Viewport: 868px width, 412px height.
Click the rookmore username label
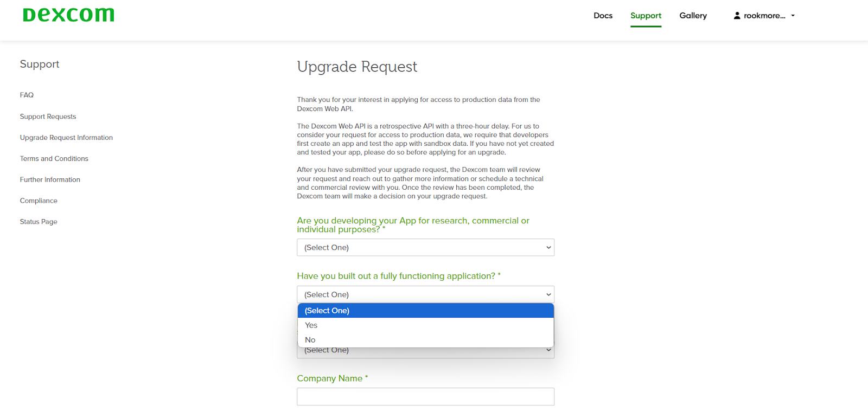point(764,16)
